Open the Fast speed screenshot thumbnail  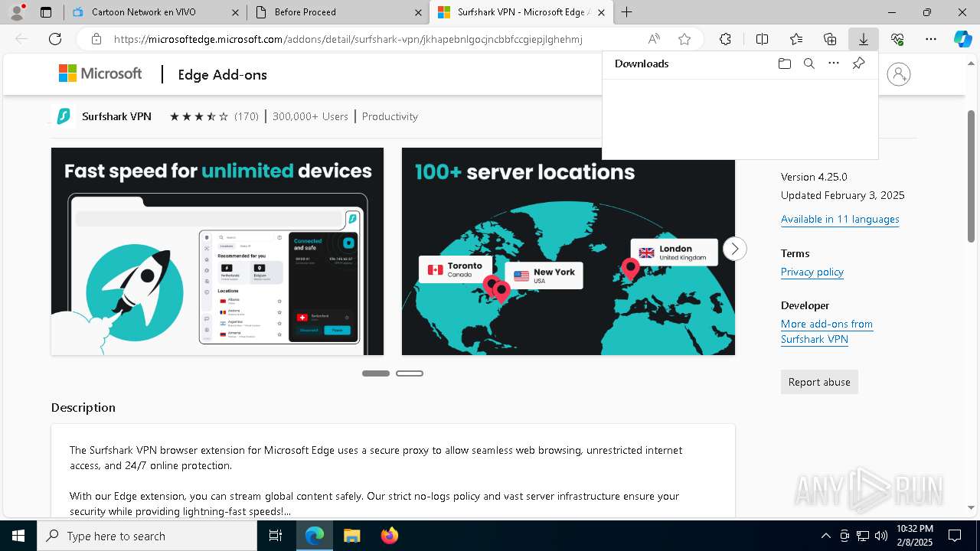click(217, 251)
